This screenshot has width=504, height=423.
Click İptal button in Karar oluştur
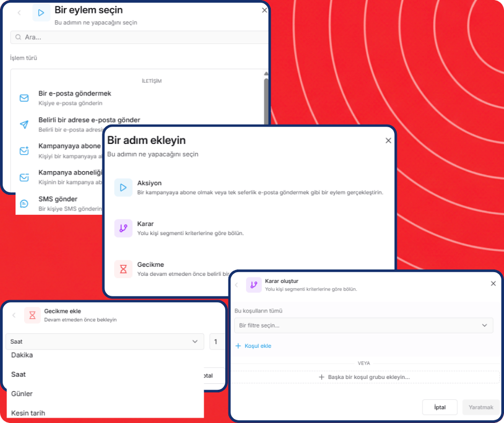click(x=440, y=407)
